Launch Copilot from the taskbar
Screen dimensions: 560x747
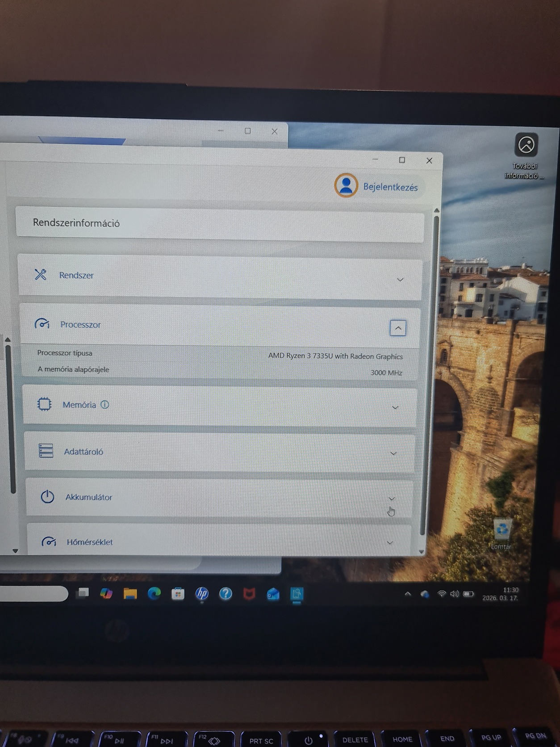coord(106,593)
